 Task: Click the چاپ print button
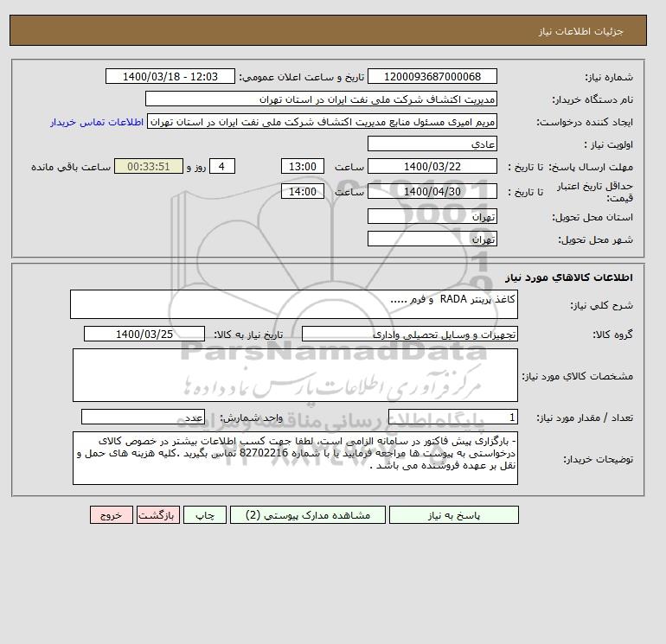(205, 515)
